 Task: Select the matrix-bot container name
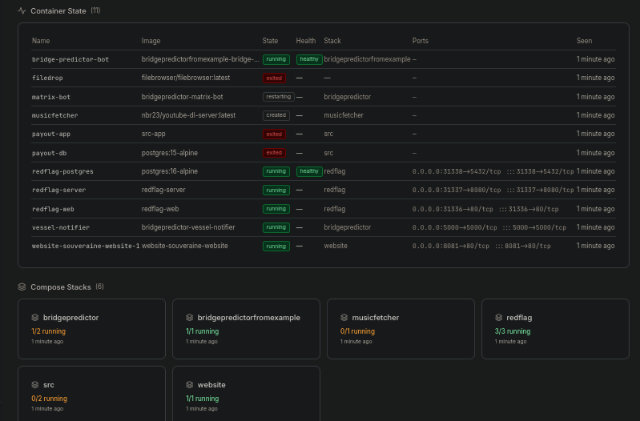(x=51, y=97)
